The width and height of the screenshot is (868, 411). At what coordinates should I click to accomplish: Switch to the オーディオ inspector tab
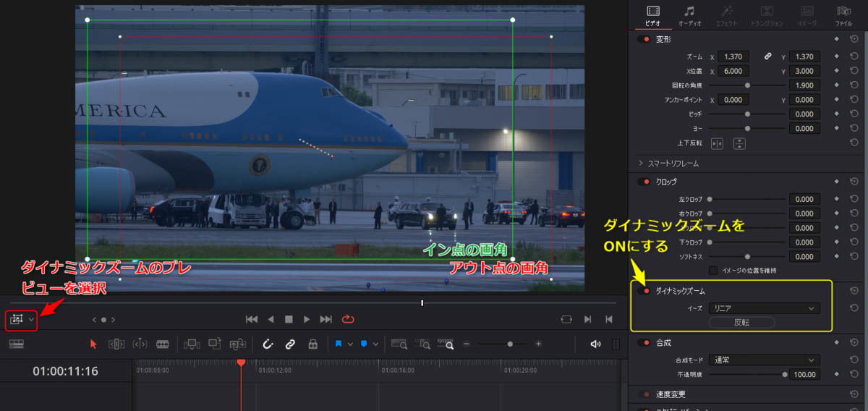pos(689,14)
